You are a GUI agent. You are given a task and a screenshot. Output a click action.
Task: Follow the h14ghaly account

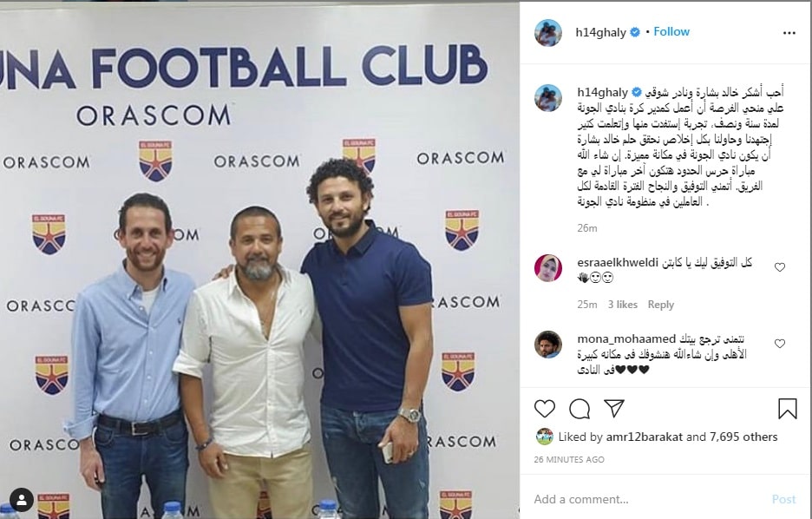pos(671,31)
